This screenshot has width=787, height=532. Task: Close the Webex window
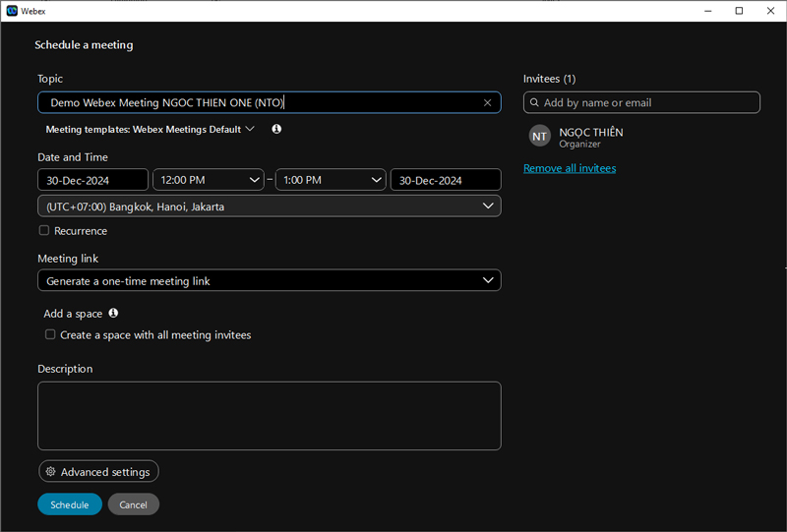(x=770, y=11)
